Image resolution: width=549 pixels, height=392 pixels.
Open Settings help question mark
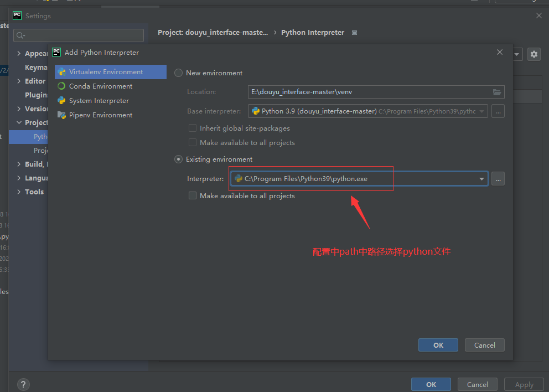23,384
